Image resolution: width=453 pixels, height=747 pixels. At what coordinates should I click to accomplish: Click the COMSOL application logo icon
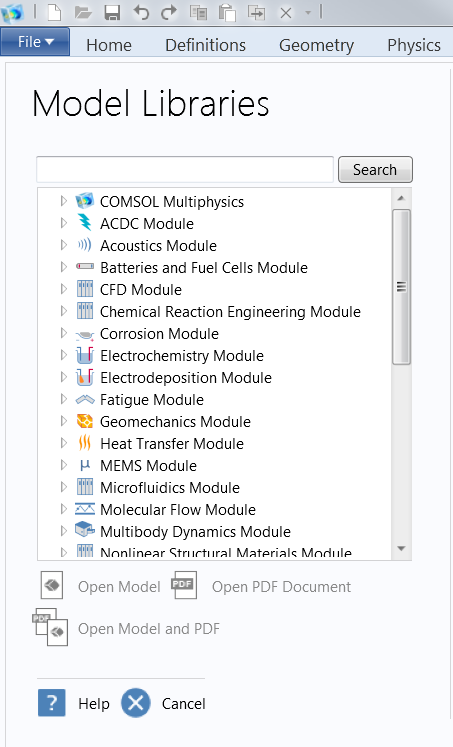click(12, 13)
